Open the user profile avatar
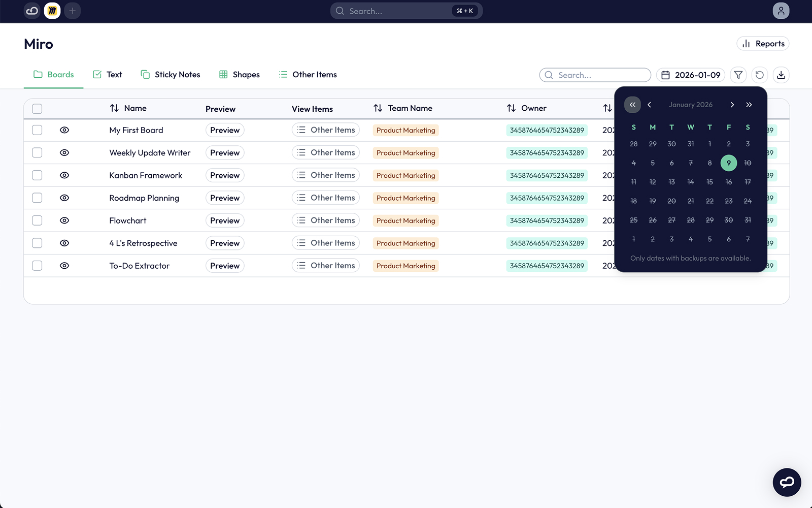 click(x=781, y=11)
